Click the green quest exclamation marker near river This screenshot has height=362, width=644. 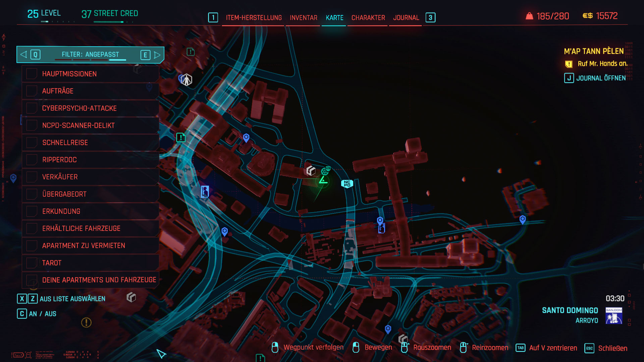pos(181,137)
